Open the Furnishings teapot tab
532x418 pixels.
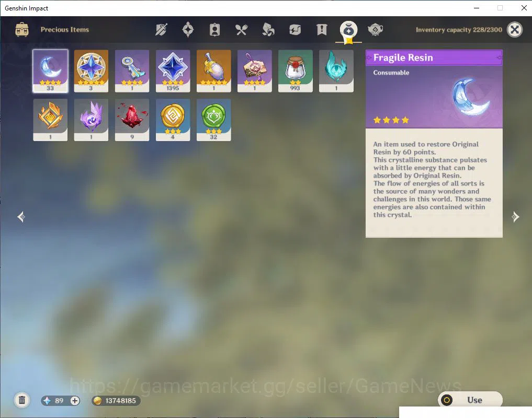click(375, 30)
